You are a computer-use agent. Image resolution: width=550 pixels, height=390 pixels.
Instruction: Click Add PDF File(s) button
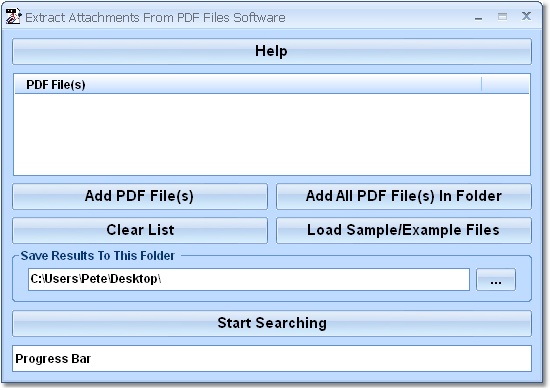140,196
